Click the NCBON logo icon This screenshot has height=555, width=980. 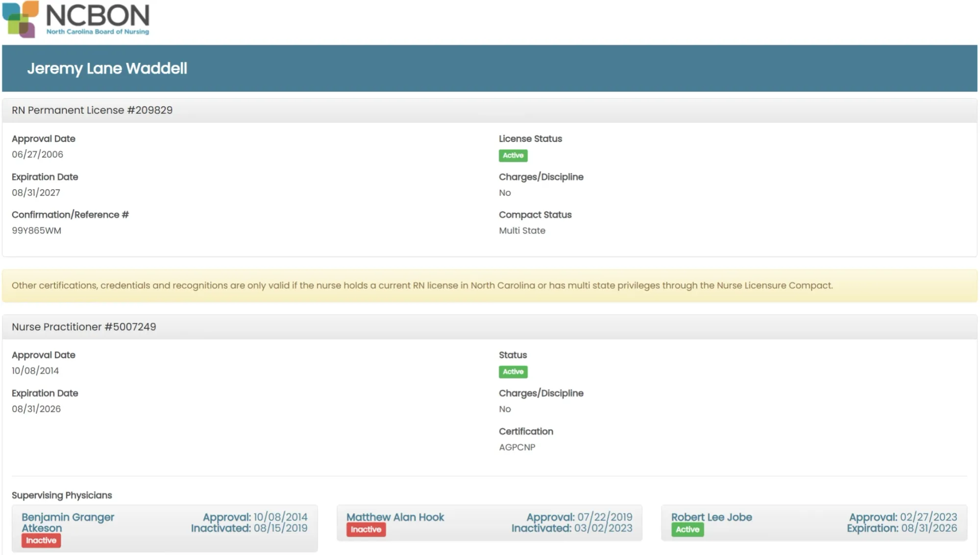[21, 19]
